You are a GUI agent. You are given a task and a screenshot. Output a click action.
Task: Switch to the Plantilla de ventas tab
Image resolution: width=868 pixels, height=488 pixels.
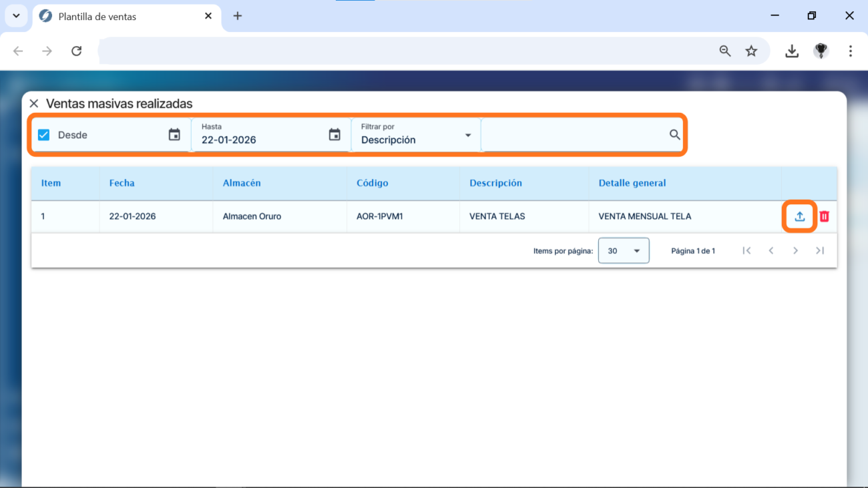pos(120,16)
